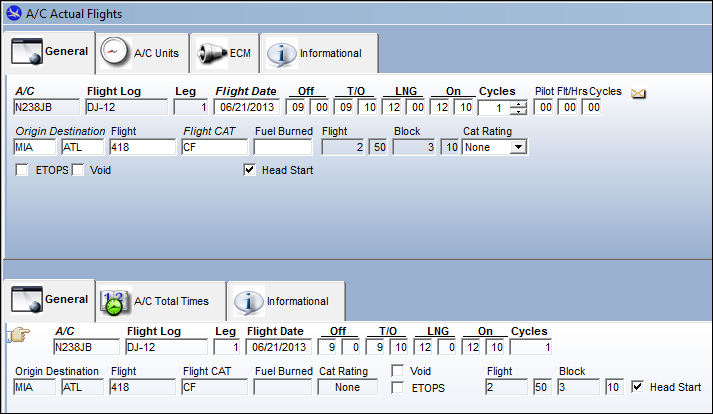Click the upper Informational info icon

coord(281,54)
